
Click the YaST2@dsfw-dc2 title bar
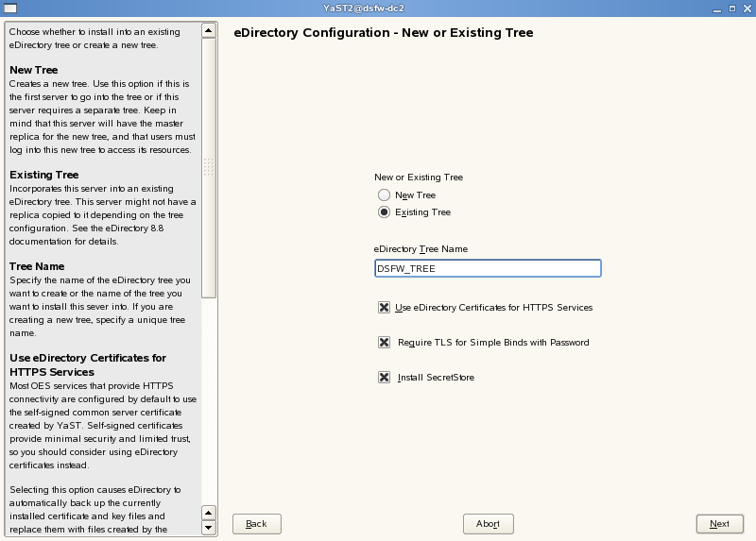[378, 8]
